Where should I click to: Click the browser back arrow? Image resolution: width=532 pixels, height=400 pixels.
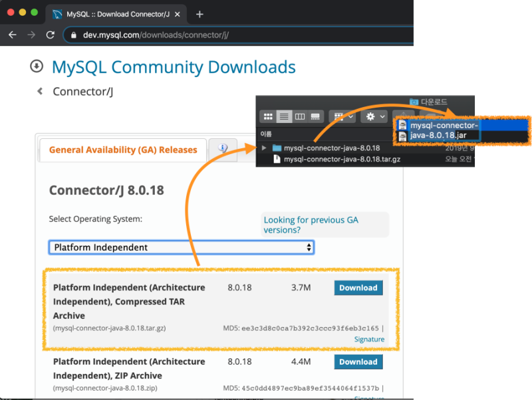12,34
